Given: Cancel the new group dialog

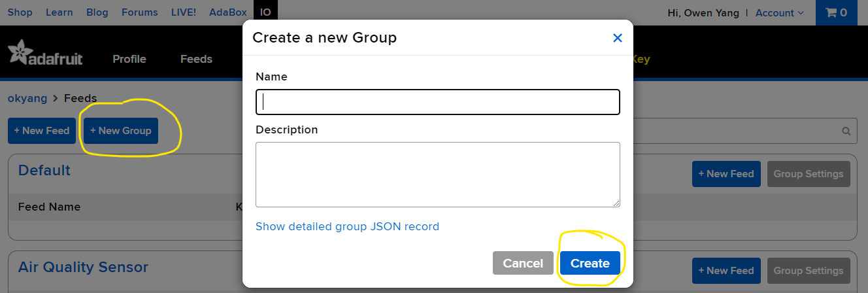Looking at the screenshot, I should point(522,263).
